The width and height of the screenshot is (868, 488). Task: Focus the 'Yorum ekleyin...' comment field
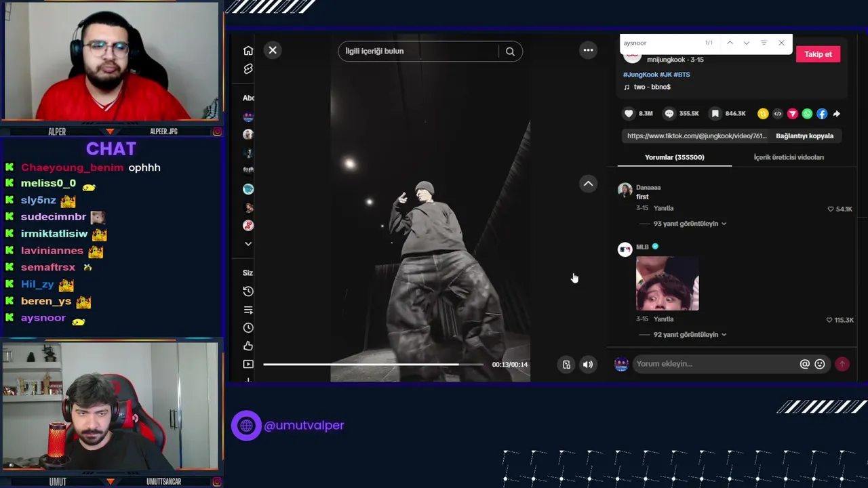coord(715,364)
